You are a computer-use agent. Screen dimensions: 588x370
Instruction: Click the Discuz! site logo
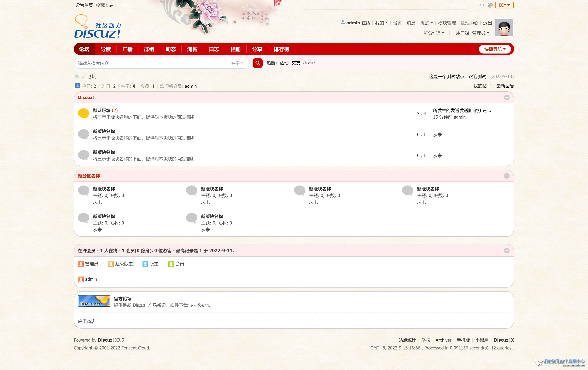(x=97, y=26)
